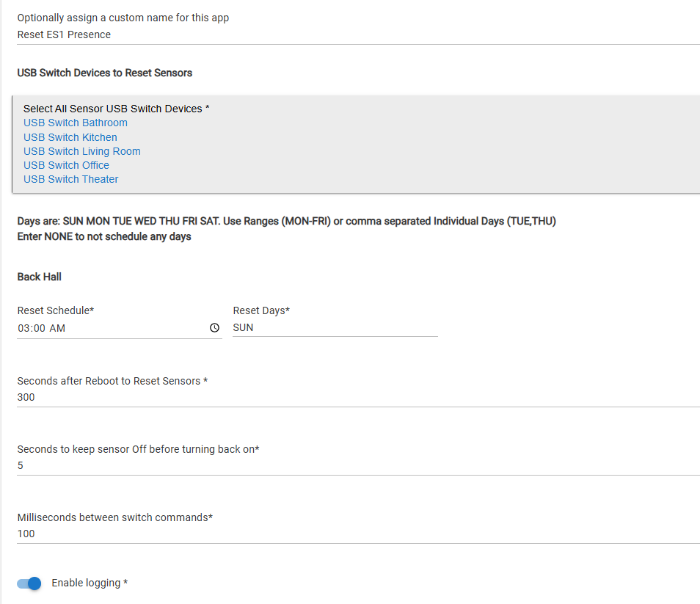Click the Reset Days field label
Viewport: 700px width, 604px height.
click(x=261, y=310)
